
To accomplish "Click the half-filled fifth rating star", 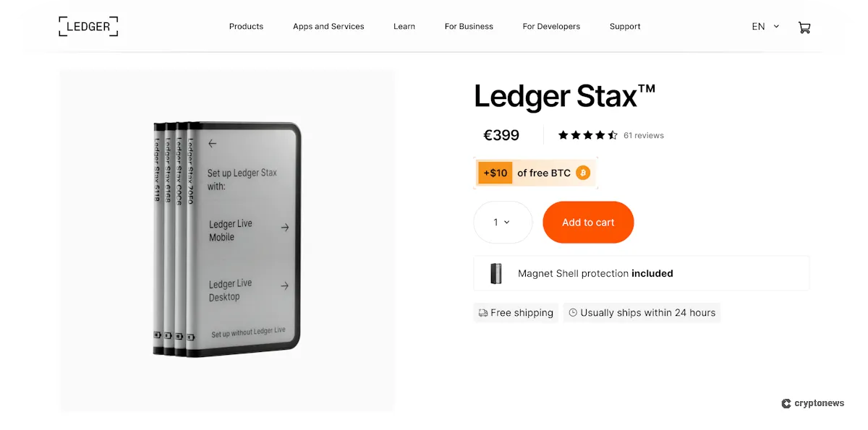I will [612, 134].
